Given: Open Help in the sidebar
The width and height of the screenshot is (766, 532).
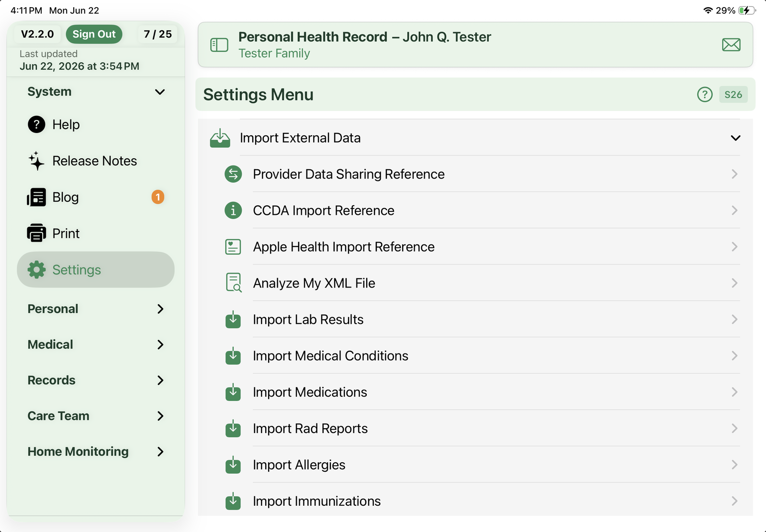Looking at the screenshot, I should pos(96,124).
